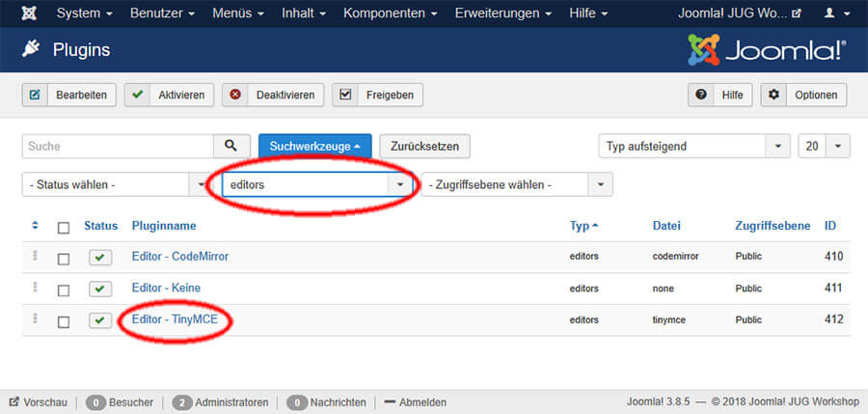Click the search magnifier button

[x=231, y=147]
